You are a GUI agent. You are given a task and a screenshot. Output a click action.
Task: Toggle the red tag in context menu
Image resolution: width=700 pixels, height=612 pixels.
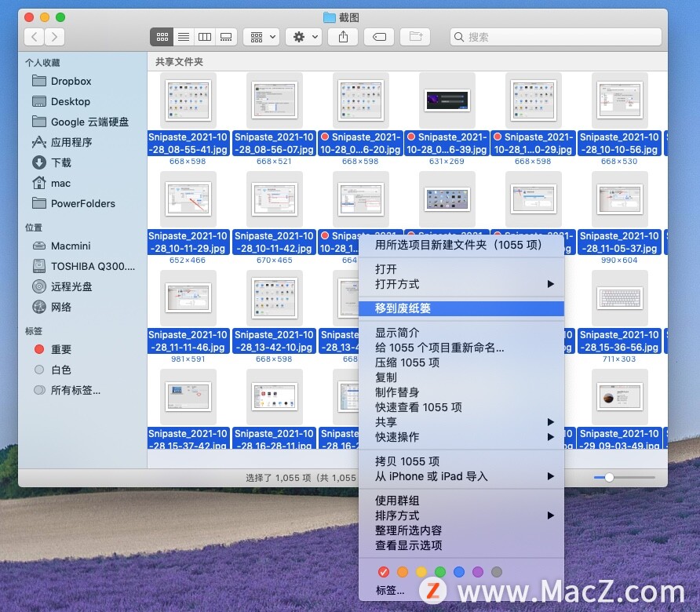point(384,572)
